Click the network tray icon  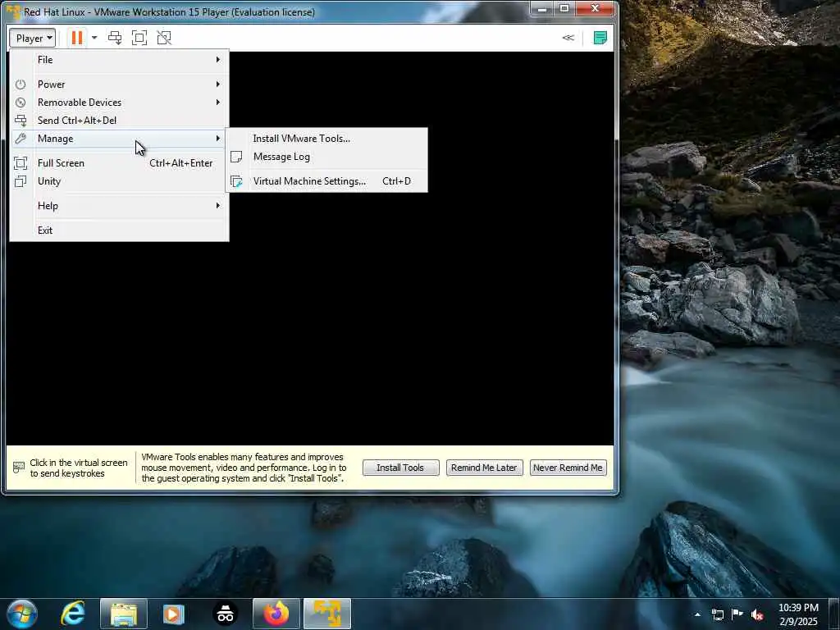(717, 614)
